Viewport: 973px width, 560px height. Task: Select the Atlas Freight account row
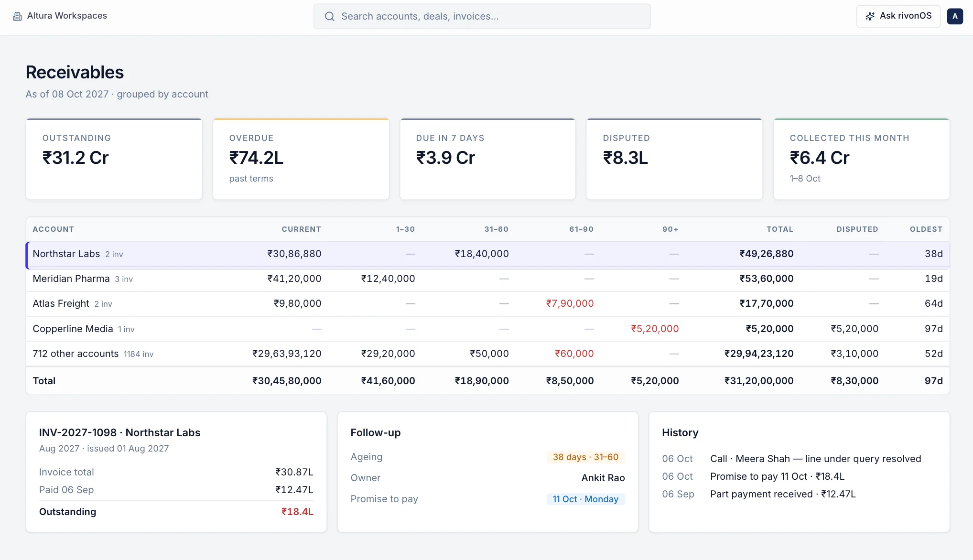pyautogui.click(x=487, y=304)
